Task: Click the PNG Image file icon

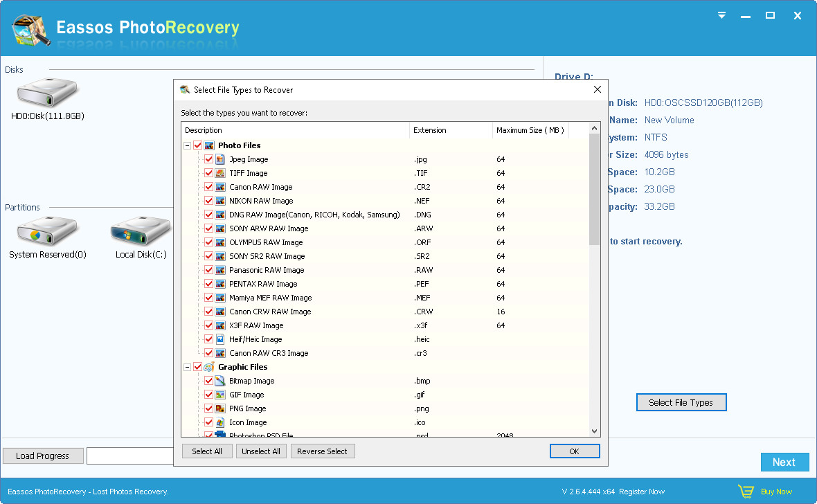Action: [220, 408]
